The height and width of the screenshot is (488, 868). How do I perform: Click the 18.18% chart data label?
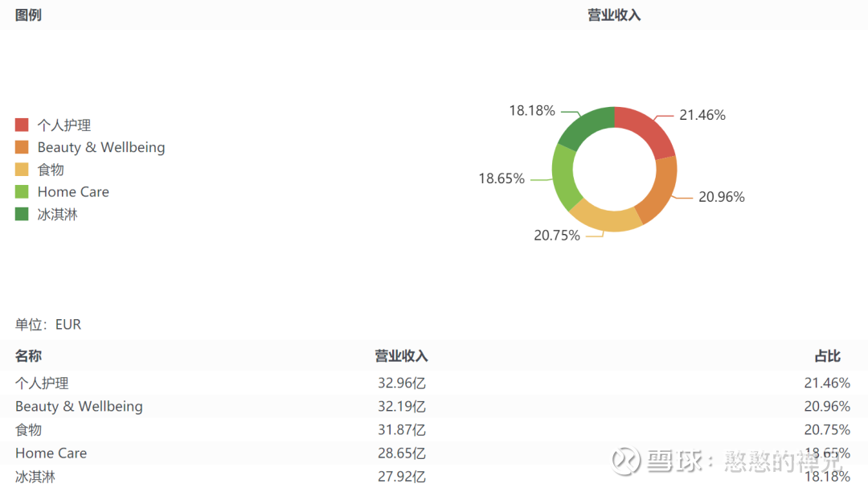pyautogui.click(x=532, y=110)
